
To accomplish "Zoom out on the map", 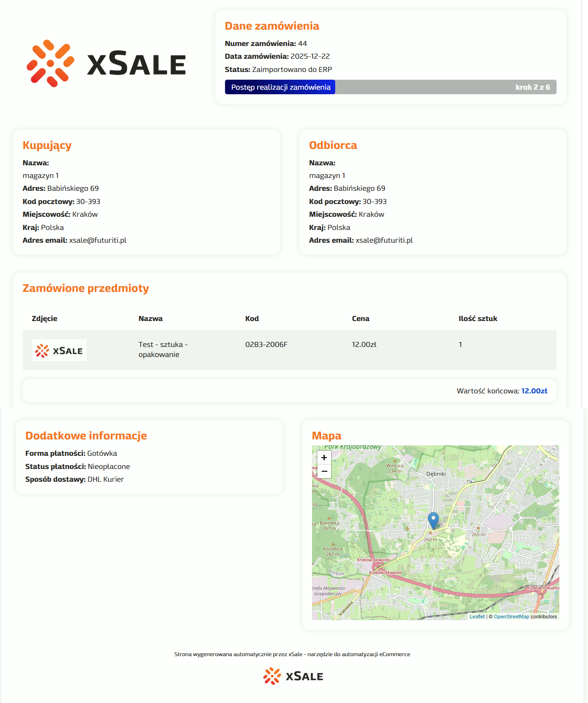I will click(324, 471).
